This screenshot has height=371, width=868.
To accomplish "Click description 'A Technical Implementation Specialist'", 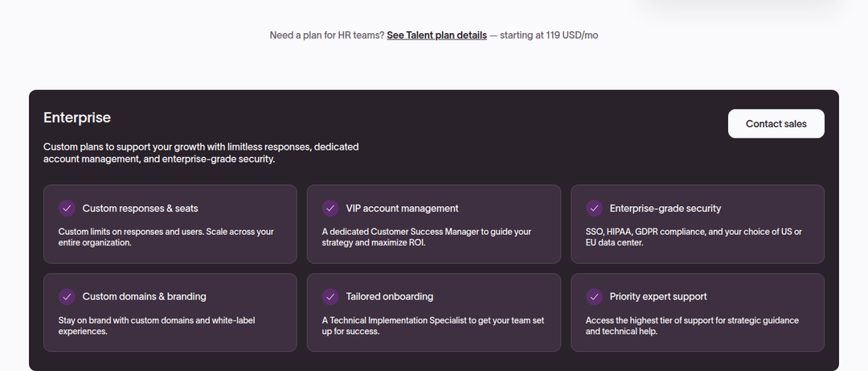I will tap(433, 325).
